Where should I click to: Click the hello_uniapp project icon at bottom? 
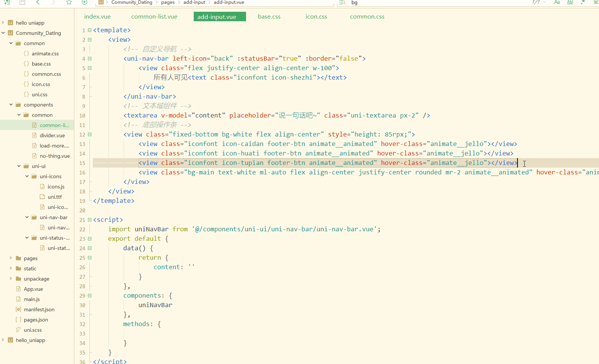pos(11,340)
